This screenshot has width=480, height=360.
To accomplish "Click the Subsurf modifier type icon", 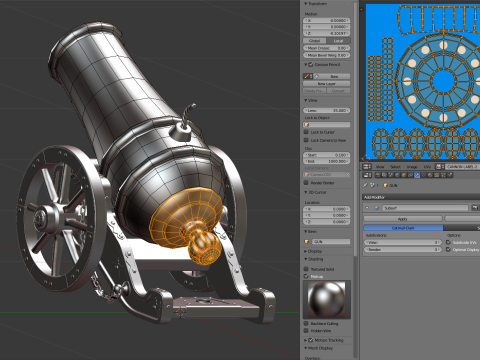I will coord(377,208).
